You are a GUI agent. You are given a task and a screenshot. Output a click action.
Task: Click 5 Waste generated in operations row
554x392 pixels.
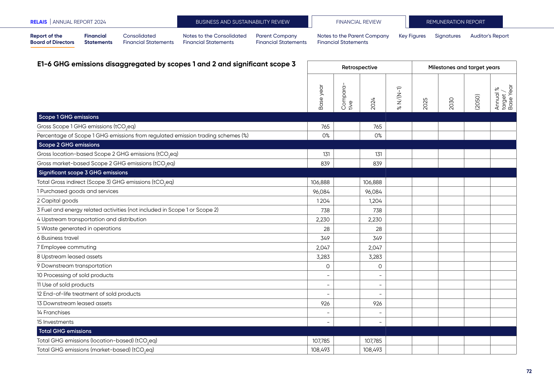[79, 229]
